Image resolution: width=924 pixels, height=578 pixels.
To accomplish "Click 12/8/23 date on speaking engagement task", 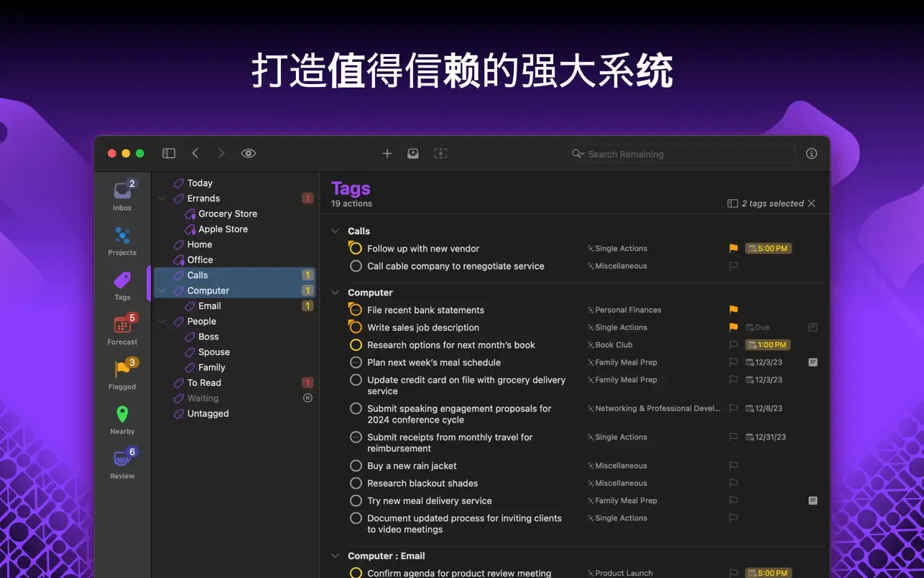I will [764, 408].
